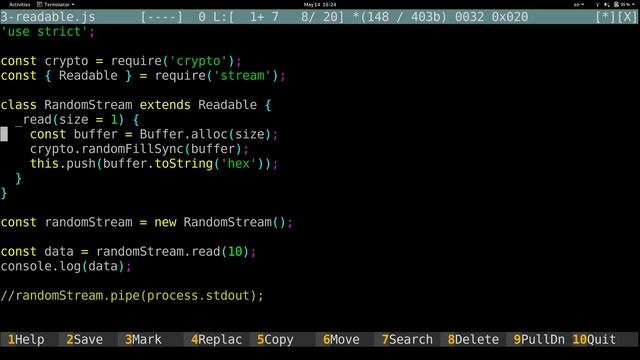
Task: Close the editor with the [X] button
Action: point(627,17)
